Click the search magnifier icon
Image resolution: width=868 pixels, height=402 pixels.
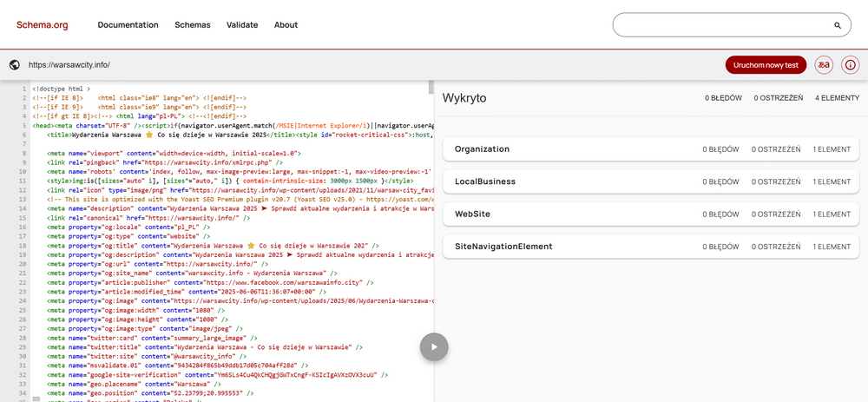pyautogui.click(x=838, y=25)
